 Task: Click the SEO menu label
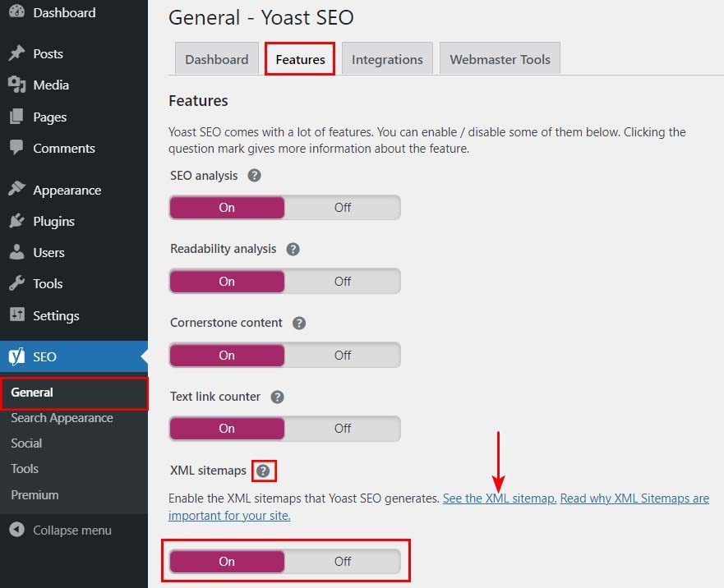tap(45, 356)
